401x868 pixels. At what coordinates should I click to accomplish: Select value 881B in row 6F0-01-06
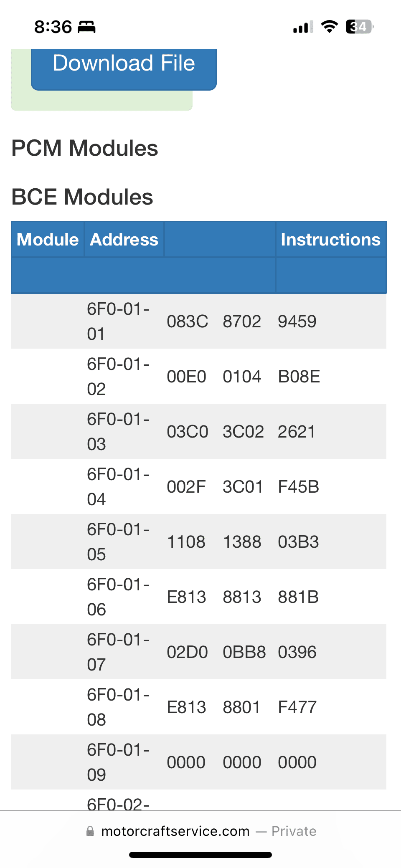[298, 597]
